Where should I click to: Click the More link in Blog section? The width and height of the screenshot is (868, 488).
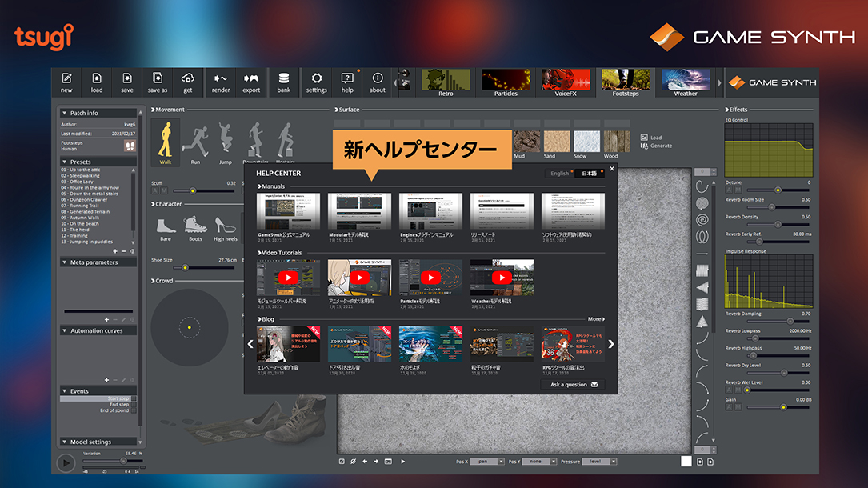click(x=595, y=319)
